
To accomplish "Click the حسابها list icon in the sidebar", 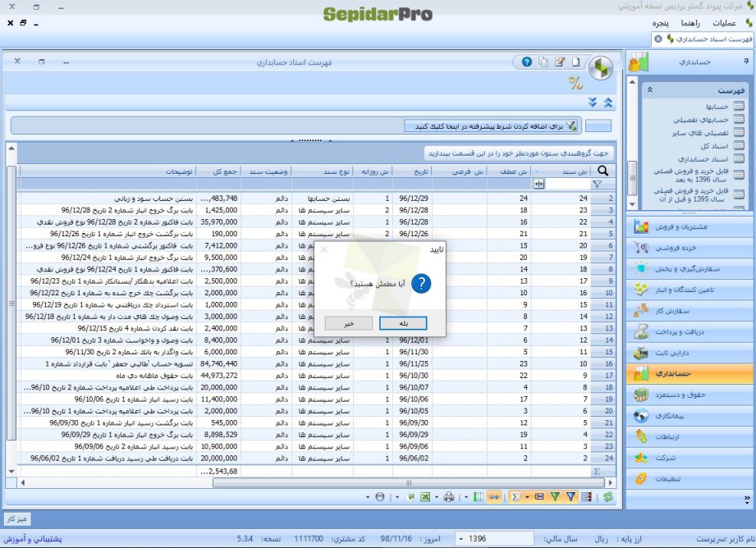I will coord(739,106).
